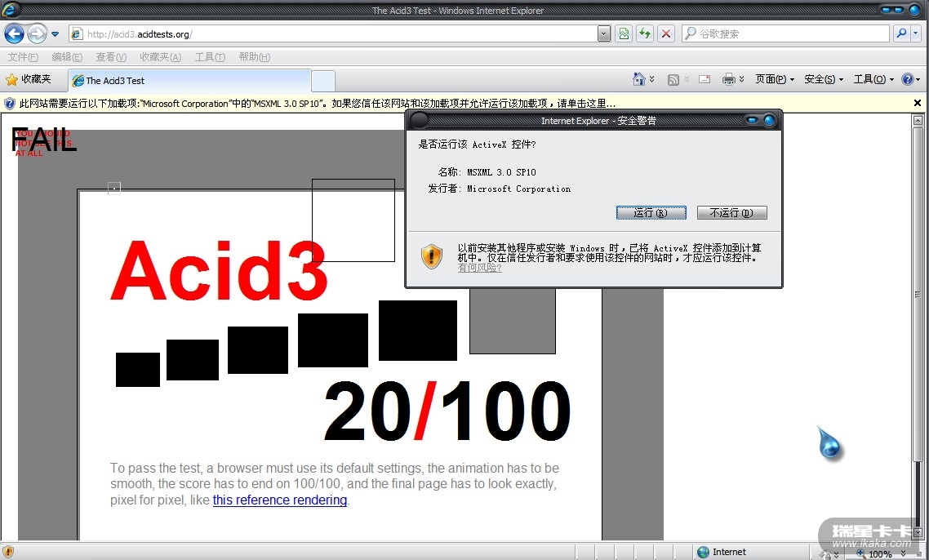Open the 工具(T) menu in menu bar
929x560 pixels.
pos(210,57)
